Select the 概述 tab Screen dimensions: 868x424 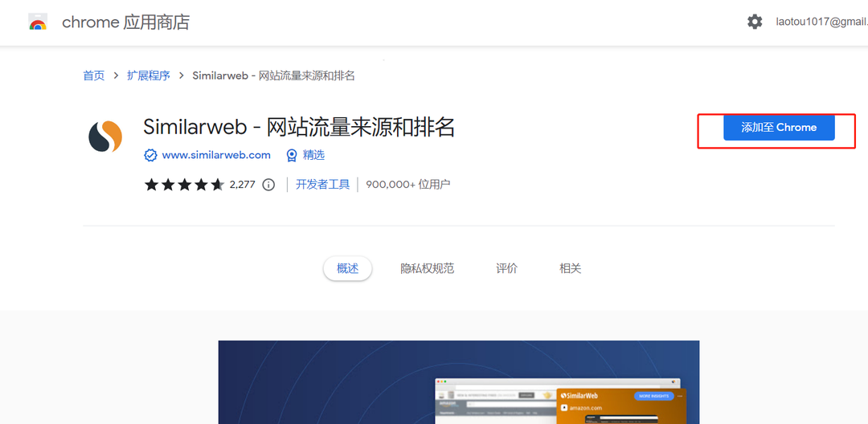click(348, 268)
